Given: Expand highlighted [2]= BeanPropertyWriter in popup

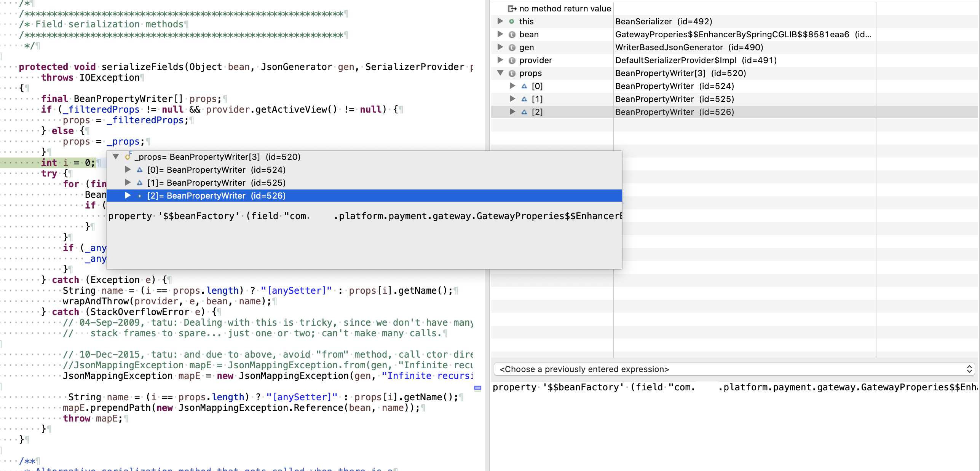Looking at the screenshot, I should (128, 196).
